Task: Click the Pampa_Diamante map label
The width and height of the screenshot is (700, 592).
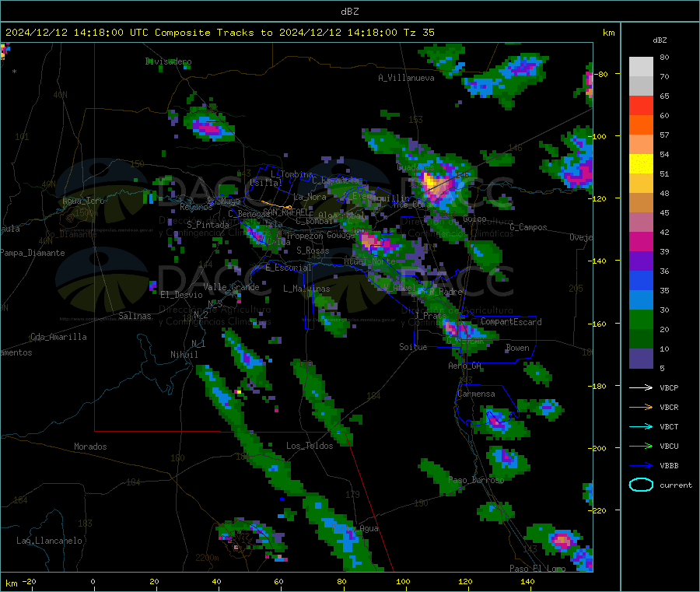Action: click(33, 253)
